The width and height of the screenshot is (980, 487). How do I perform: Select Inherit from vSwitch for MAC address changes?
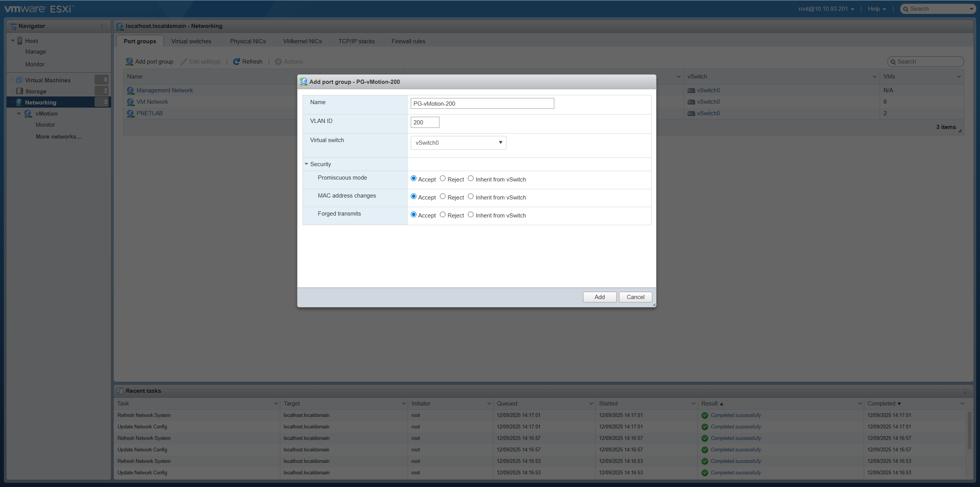(x=470, y=196)
